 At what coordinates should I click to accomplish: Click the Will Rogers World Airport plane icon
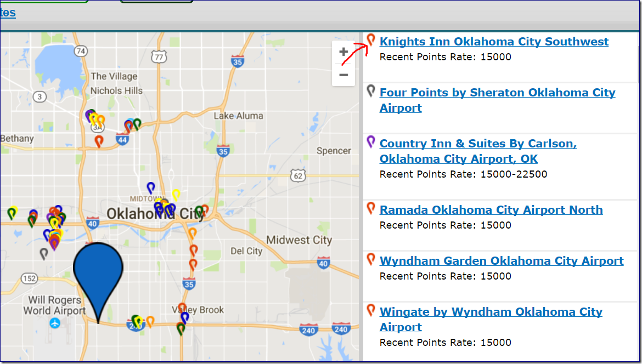coord(54,323)
